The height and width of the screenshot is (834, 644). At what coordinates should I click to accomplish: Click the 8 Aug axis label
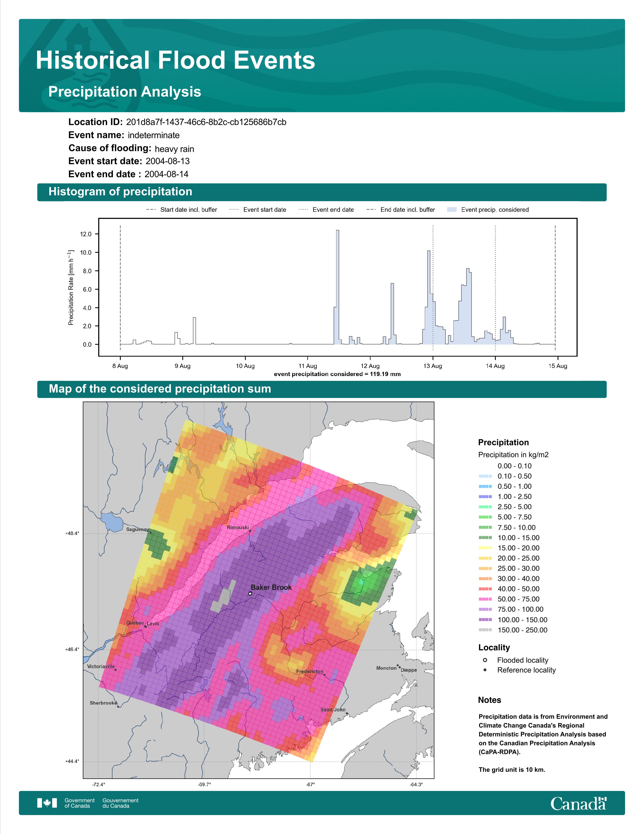[120, 366]
